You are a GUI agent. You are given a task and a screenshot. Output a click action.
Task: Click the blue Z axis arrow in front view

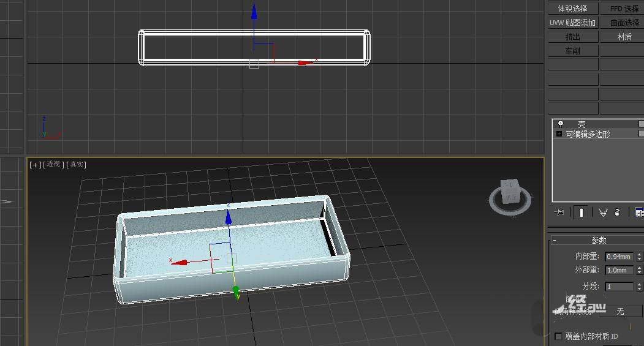pos(254,11)
